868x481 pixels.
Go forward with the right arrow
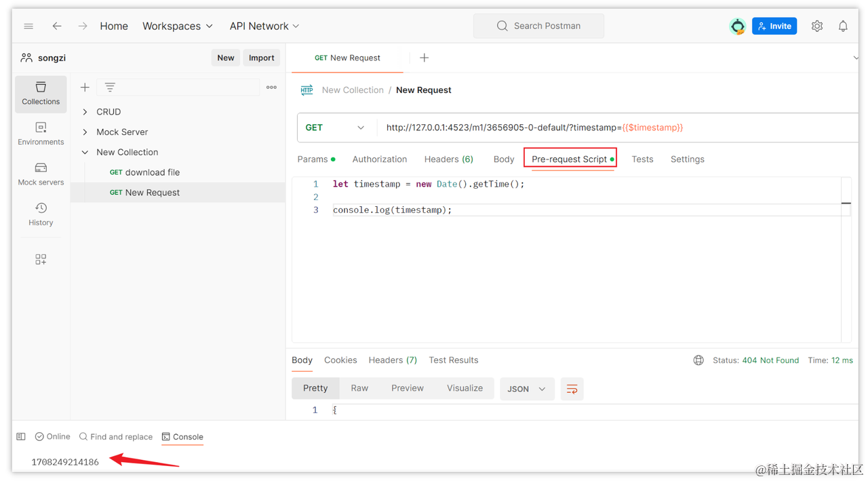pyautogui.click(x=83, y=26)
